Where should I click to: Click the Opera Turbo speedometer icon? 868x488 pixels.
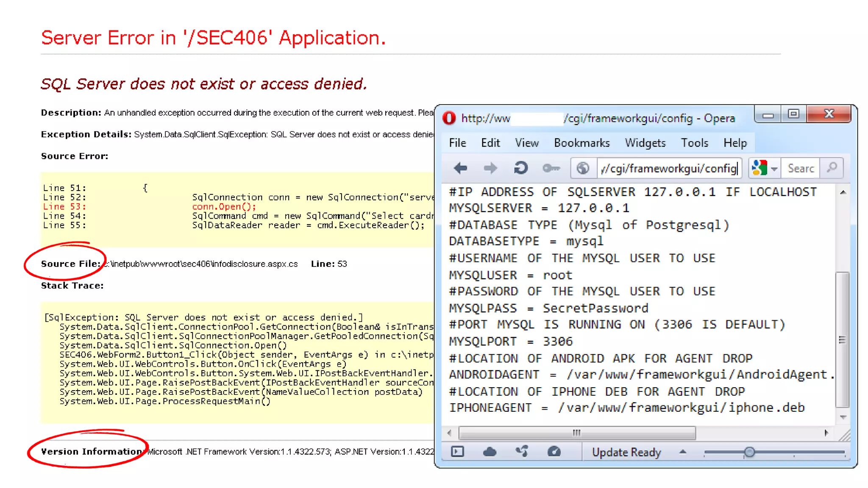(x=554, y=452)
